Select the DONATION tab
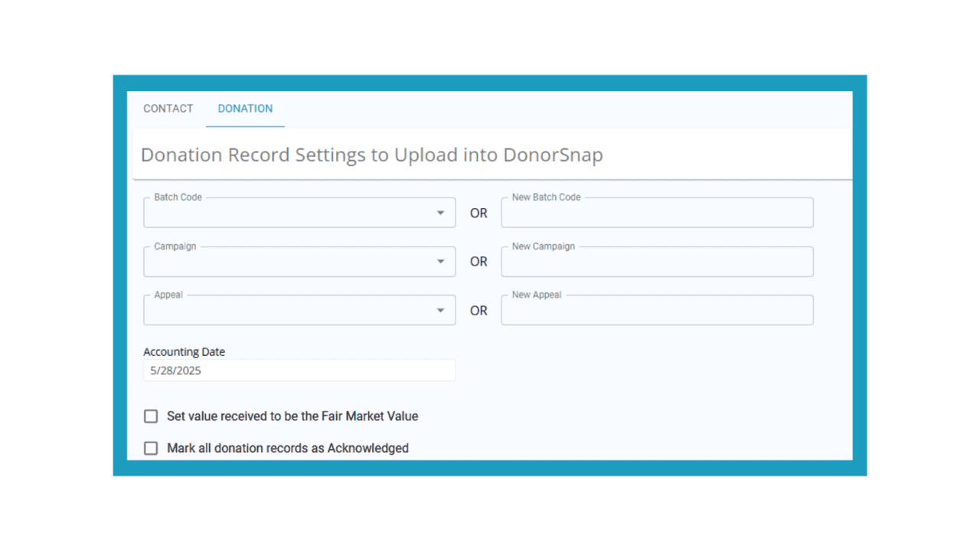980x551 pixels. pyautogui.click(x=245, y=108)
